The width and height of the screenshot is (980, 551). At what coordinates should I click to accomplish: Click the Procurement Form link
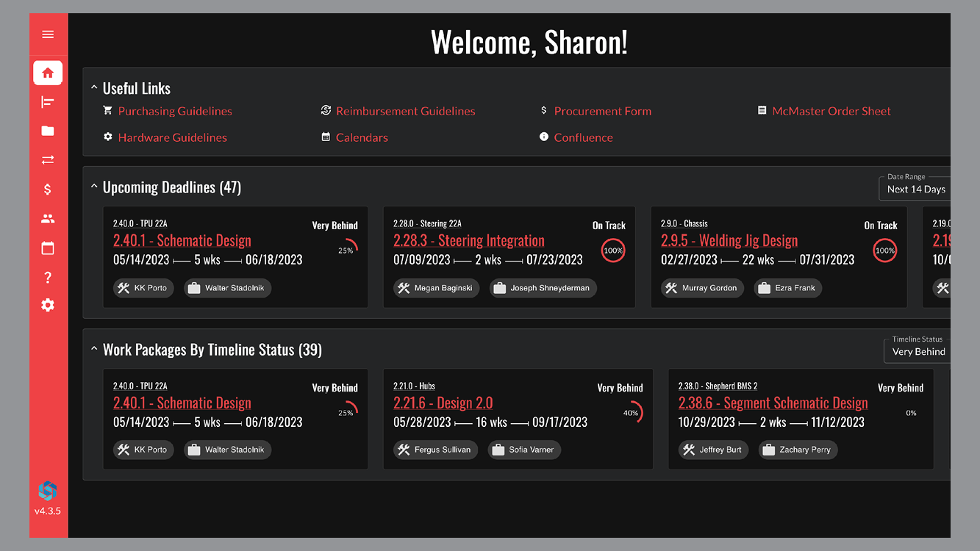(x=602, y=111)
